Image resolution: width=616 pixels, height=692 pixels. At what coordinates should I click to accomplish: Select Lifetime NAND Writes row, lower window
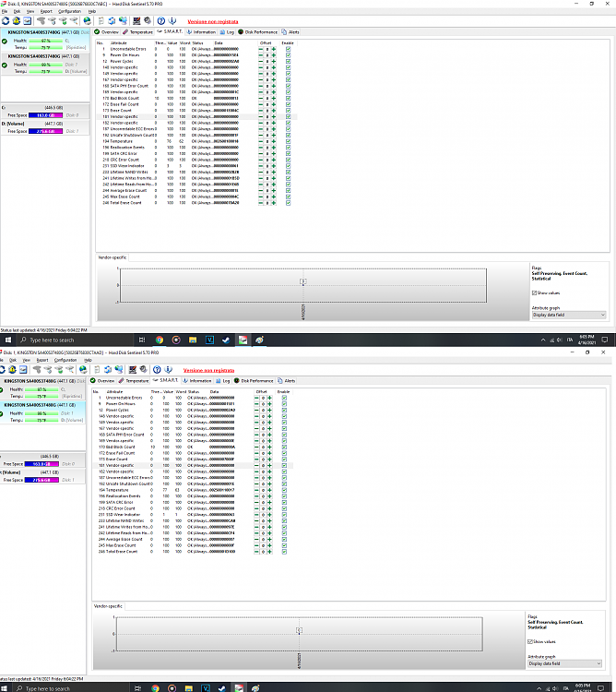pyautogui.click(x=193, y=520)
